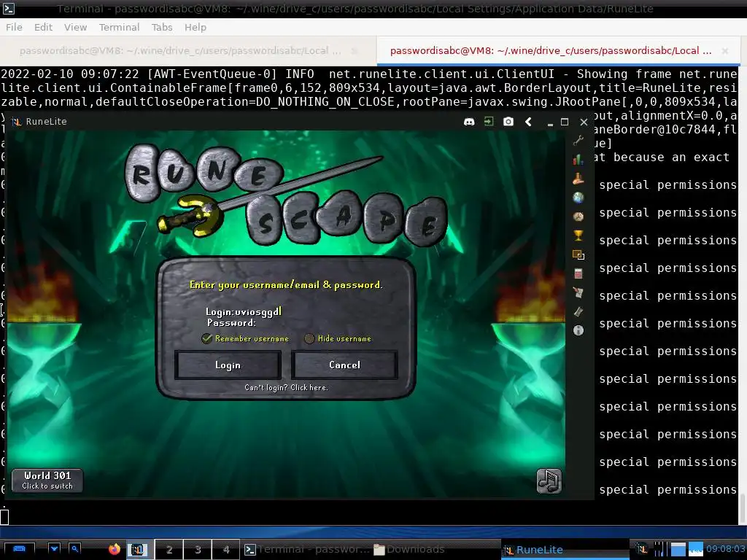This screenshot has width=747, height=560.
Task: Click the Cancel button
Action: point(344,365)
